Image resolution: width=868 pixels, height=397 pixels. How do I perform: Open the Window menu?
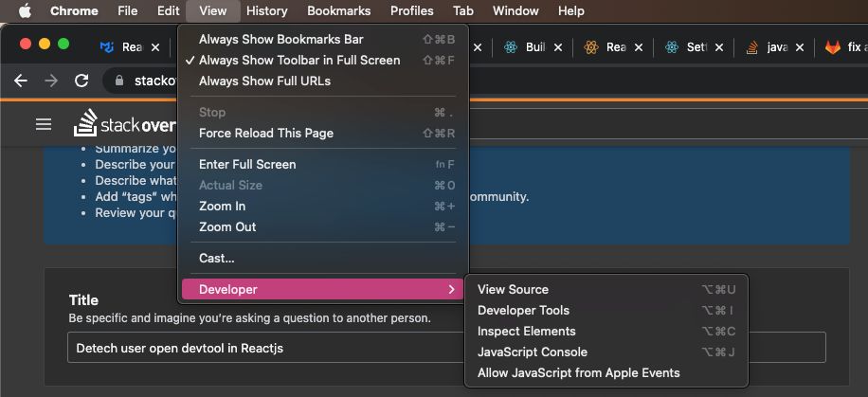point(515,10)
